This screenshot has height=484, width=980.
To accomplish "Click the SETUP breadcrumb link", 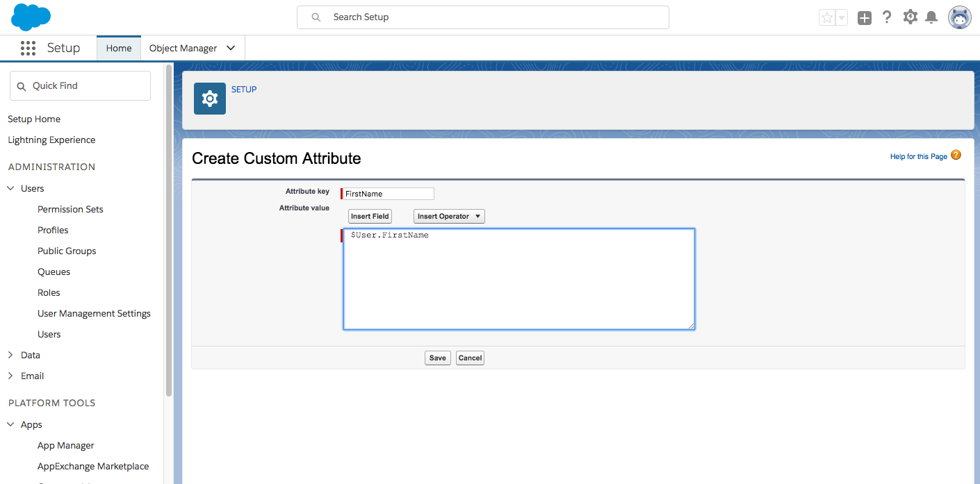I will coord(244,89).
